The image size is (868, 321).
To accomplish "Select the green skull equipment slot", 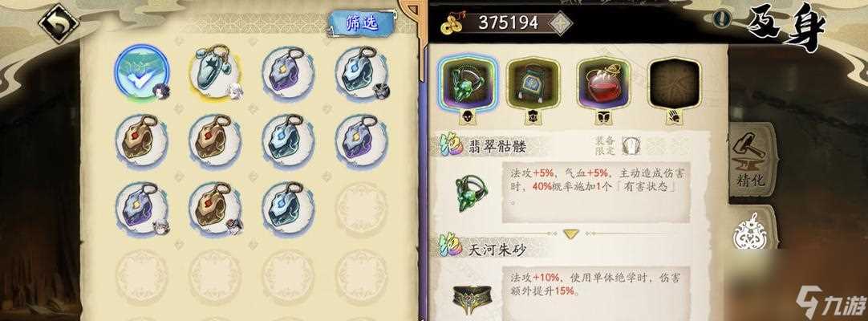I will 468,83.
